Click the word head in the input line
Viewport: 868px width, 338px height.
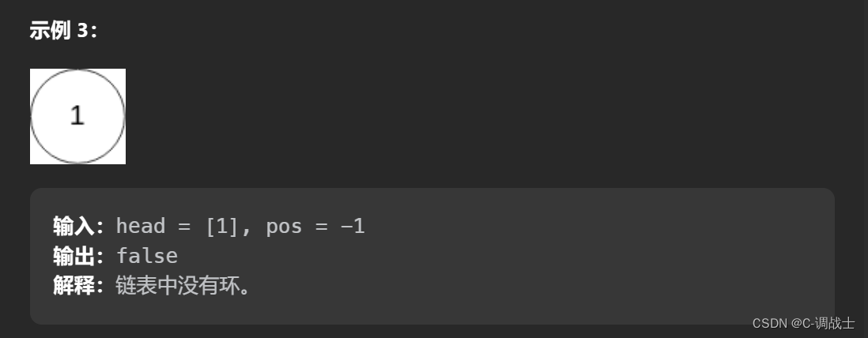pos(141,227)
